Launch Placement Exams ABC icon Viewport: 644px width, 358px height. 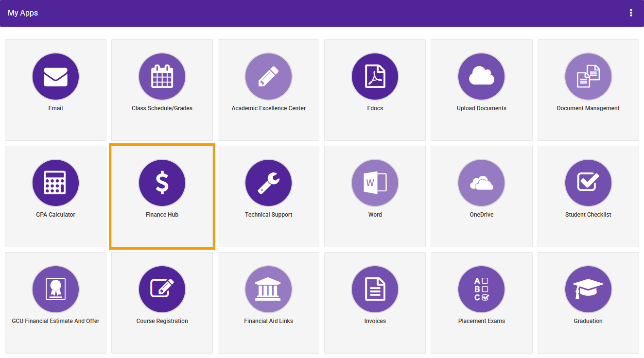click(x=481, y=290)
